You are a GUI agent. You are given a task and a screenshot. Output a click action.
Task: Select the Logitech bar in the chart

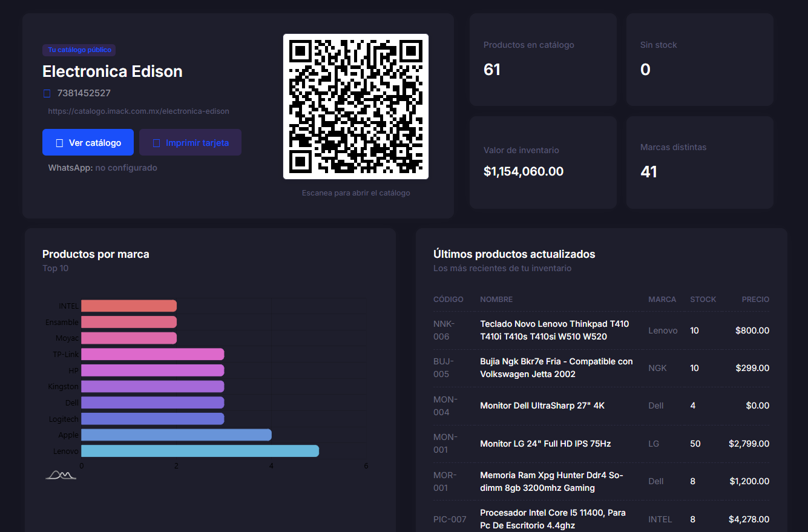(x=153, y=419)
